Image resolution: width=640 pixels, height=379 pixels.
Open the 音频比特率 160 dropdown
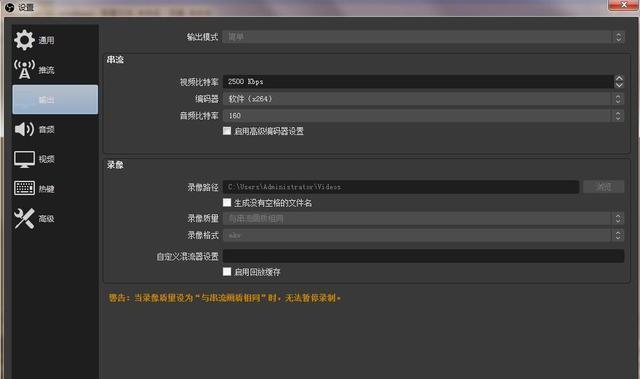[423, 116]
